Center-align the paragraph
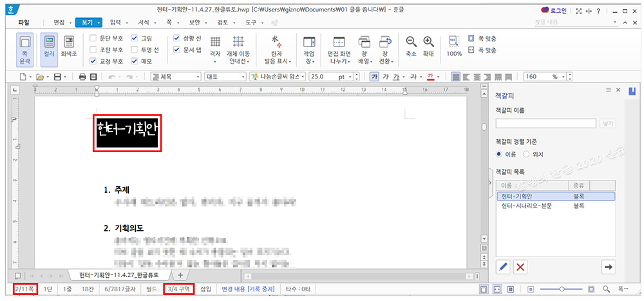Image resolution: width=644 pixels, height=301 pixels. tap(477, 77)
